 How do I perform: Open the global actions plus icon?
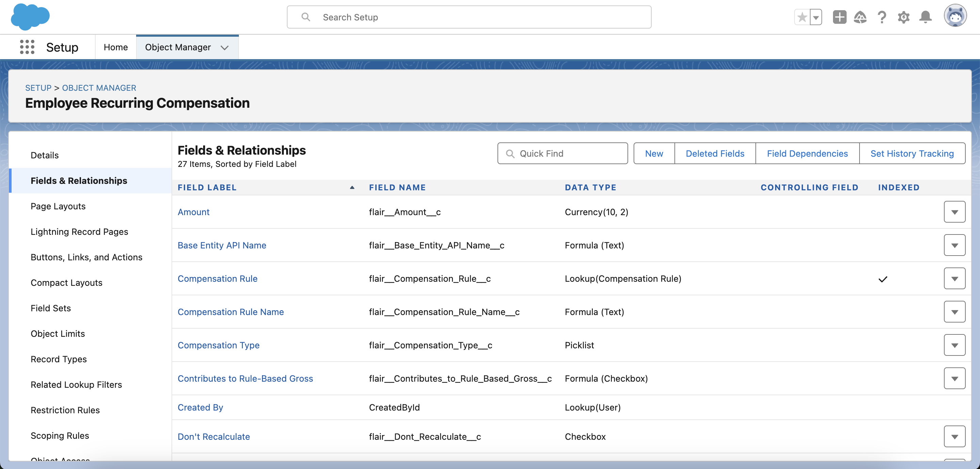[x=839, y=17]
